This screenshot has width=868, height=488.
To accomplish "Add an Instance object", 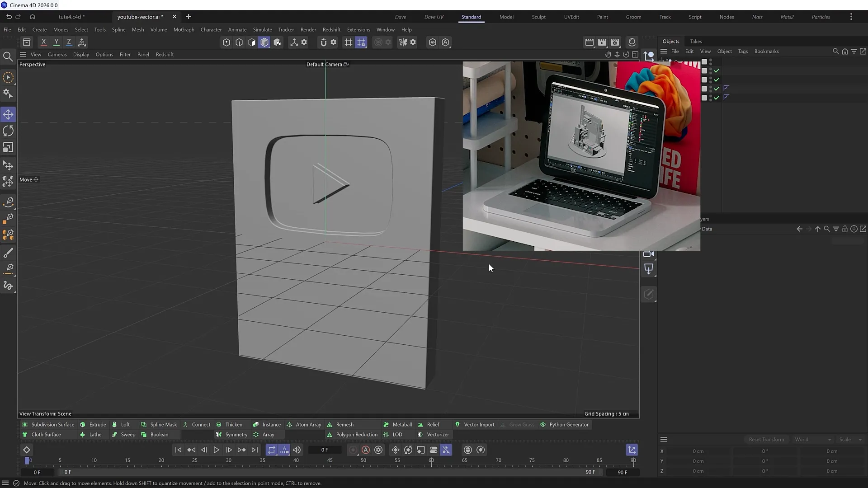I will click(267, 424).
